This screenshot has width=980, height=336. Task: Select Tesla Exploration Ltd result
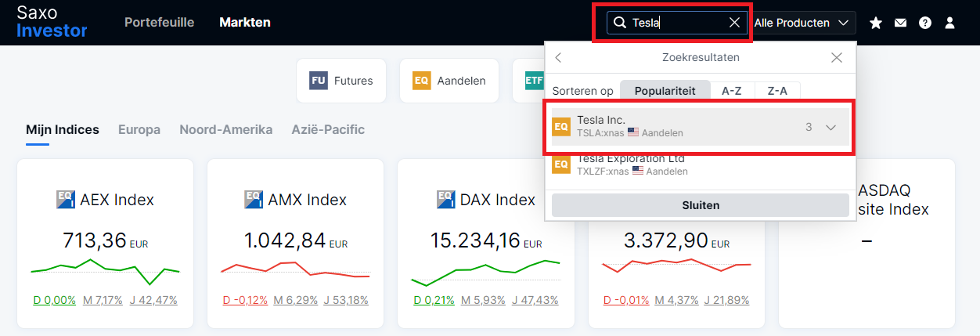701,164
